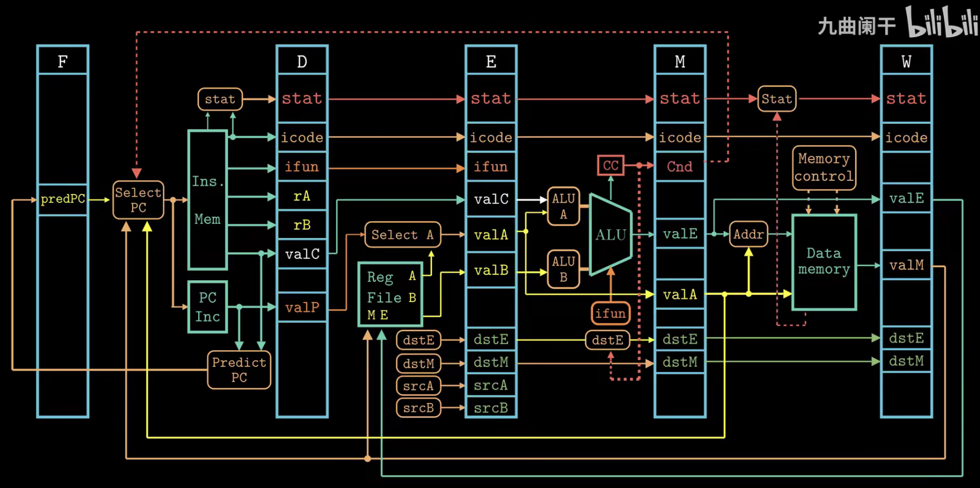
Task: Click the capitalized Stat block before W register
Action: coord(777,99)
